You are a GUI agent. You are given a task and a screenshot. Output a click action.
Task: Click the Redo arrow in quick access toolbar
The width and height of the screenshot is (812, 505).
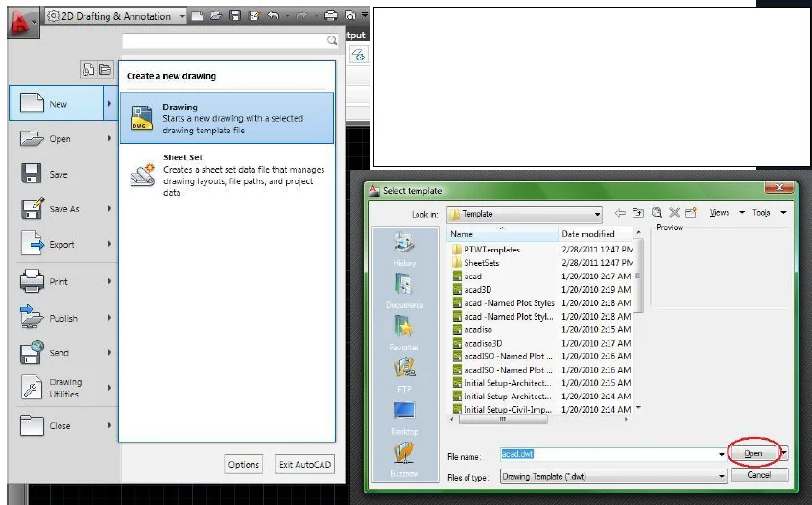pos(301,15)
